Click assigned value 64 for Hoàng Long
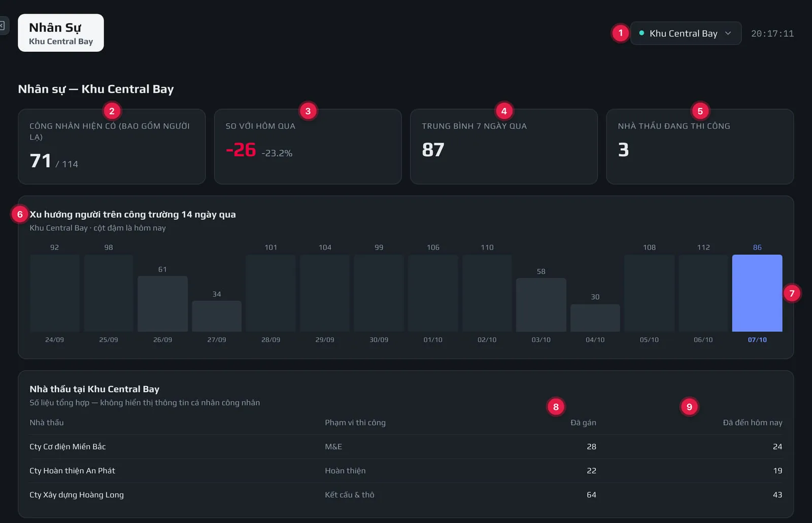Viewport: 812px width, 523px height. click(x=591, y=495)
